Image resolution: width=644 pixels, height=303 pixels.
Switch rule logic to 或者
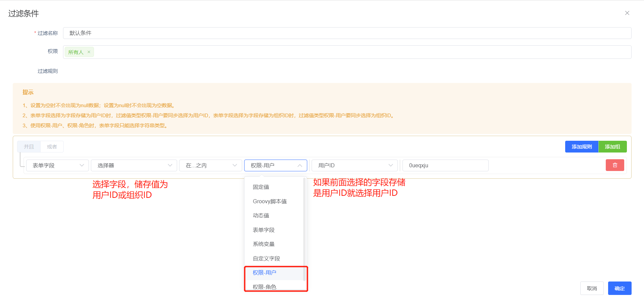(52, 147)
